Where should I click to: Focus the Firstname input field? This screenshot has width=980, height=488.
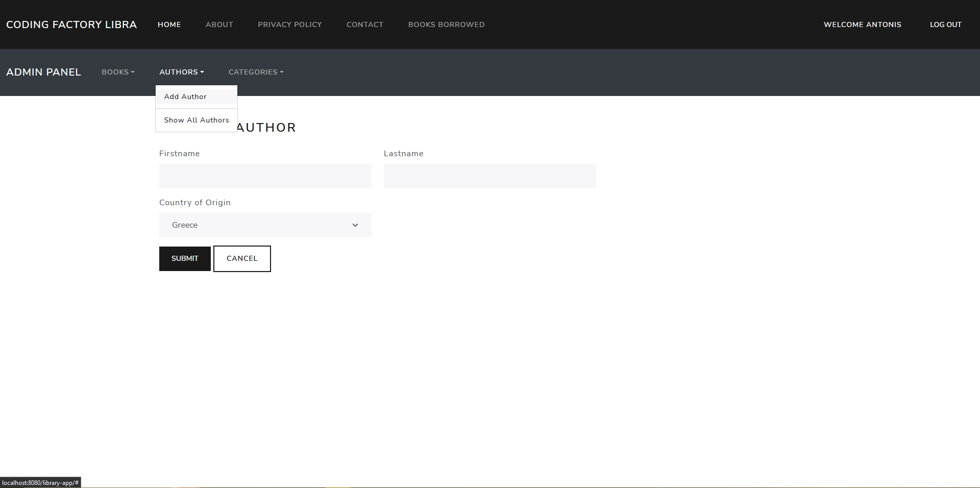pos(265,176)
